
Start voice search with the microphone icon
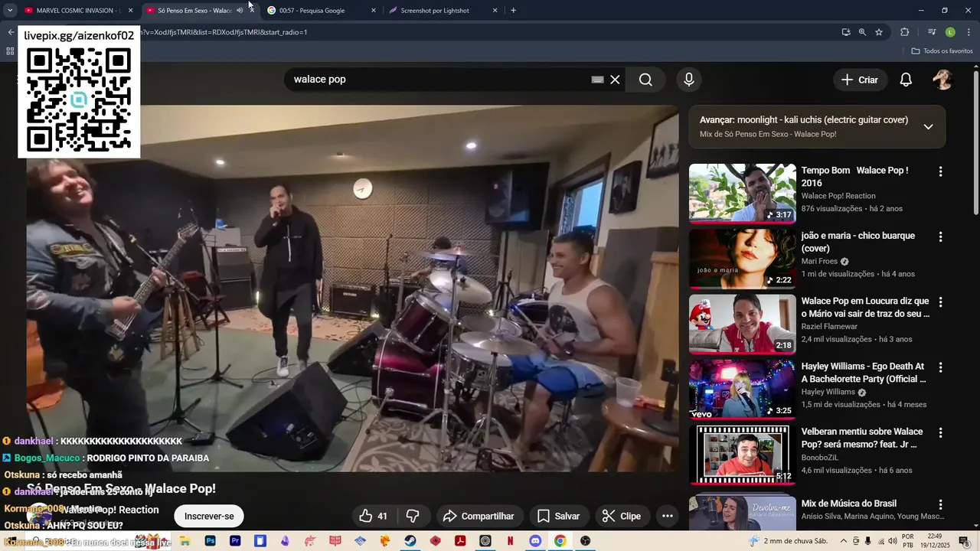click(689, 80)
